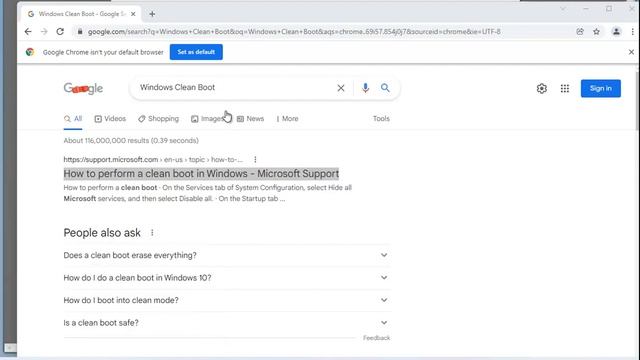Screen dimensions: 640x360
Task: Click the Sign in button
Action: pos(601,89)
